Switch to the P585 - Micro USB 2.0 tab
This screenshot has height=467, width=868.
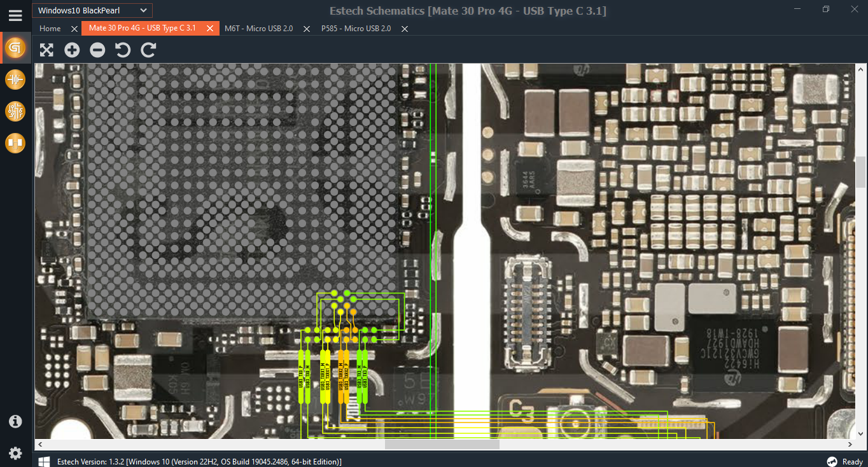click(x=356, y=29)
